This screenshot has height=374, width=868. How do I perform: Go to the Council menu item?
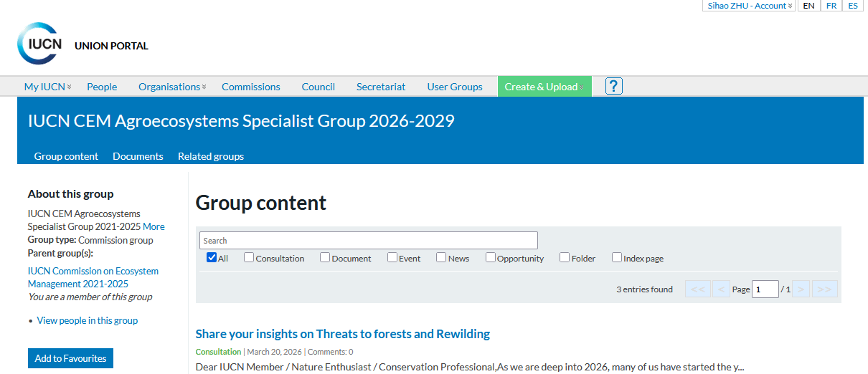click(x=319, y=87)
